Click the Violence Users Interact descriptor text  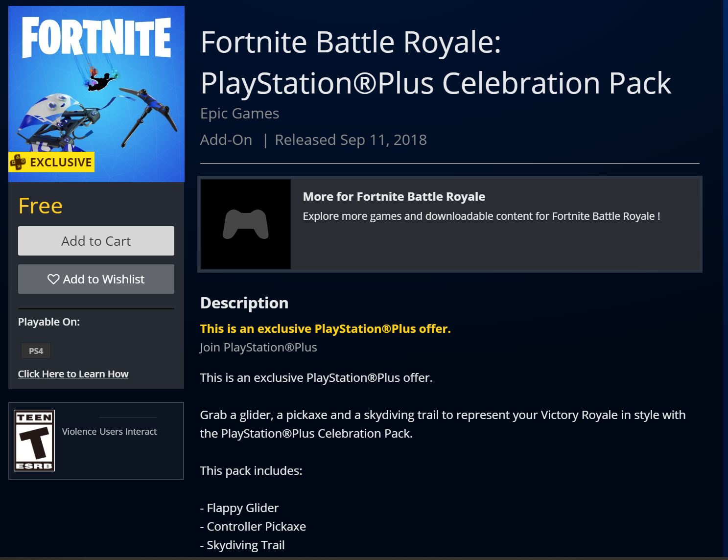pyautogui.click(x=109, y=431)
